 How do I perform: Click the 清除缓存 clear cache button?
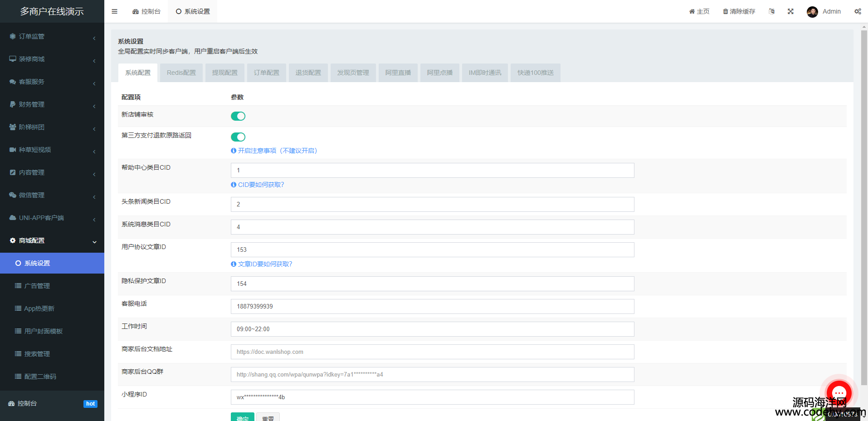pos(739,11)
